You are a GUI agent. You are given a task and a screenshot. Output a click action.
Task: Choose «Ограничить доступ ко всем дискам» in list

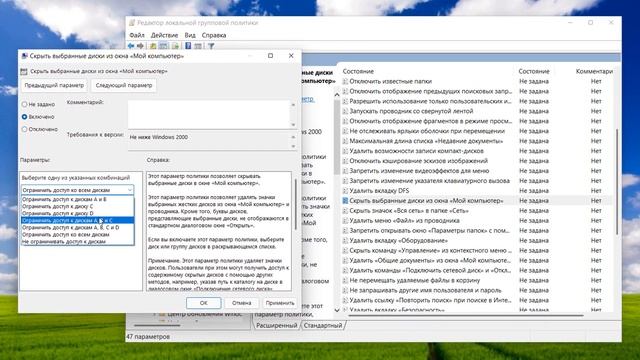tap(78, 235)
